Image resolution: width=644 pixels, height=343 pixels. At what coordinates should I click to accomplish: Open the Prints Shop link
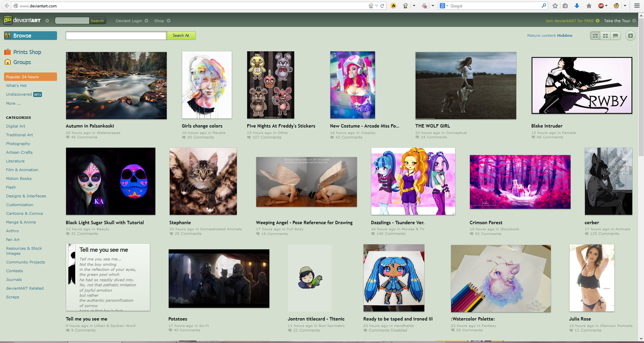[x=27, y=52]
